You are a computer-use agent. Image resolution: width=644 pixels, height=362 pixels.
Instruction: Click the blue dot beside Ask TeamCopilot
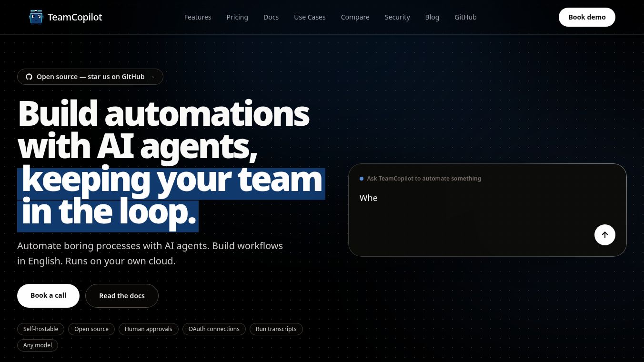(362, 179)
